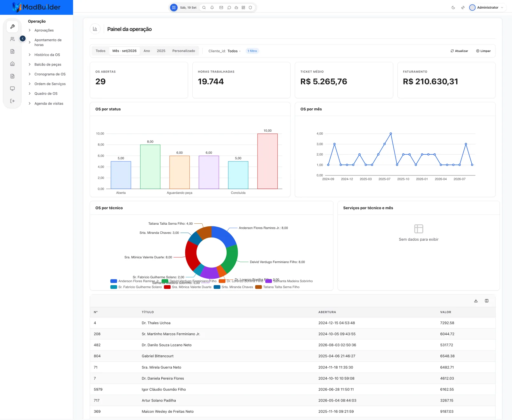Image resolution: width=512 pixels, height=420 pixels.
Task: Click the bar chart panel icon
Action: [95, 29]
